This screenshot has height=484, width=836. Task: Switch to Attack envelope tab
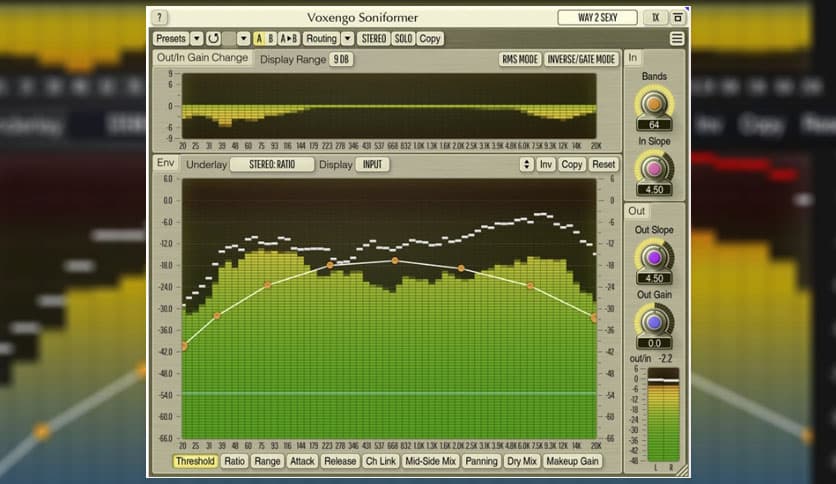pyautogui.click(x=302, y=461)
